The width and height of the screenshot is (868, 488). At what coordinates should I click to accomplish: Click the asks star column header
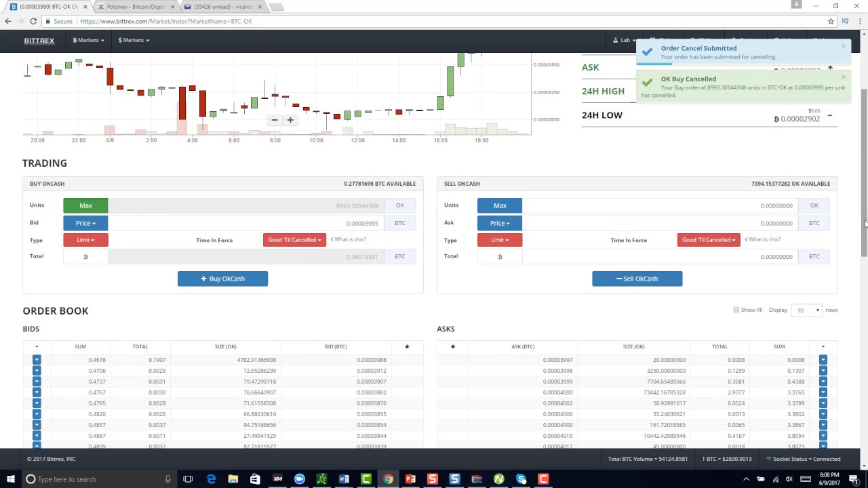[453, 346]
